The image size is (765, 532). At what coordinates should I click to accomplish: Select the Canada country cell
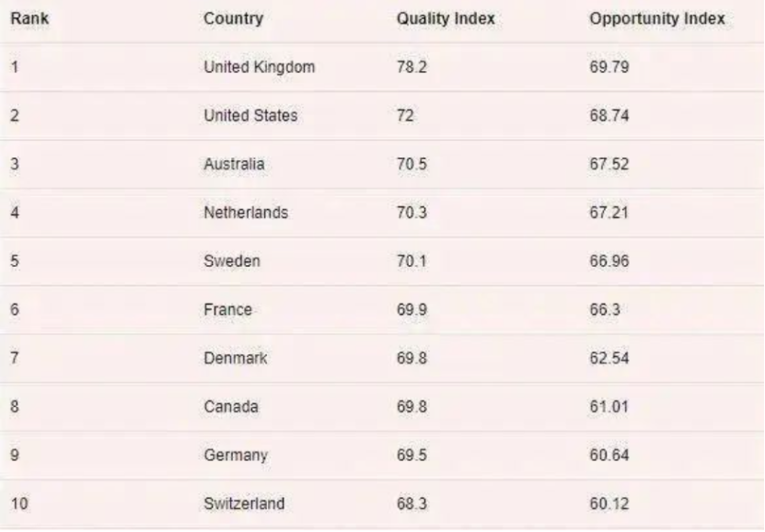[x=231, y=407]
